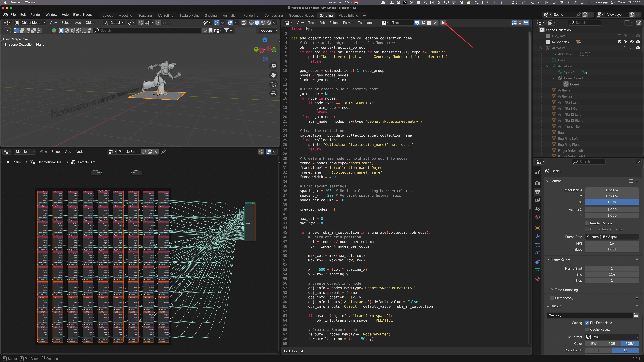Viewport: 644px width, 362px height.
Task: Open the Render properties tab
Action: tap(538, 183)
